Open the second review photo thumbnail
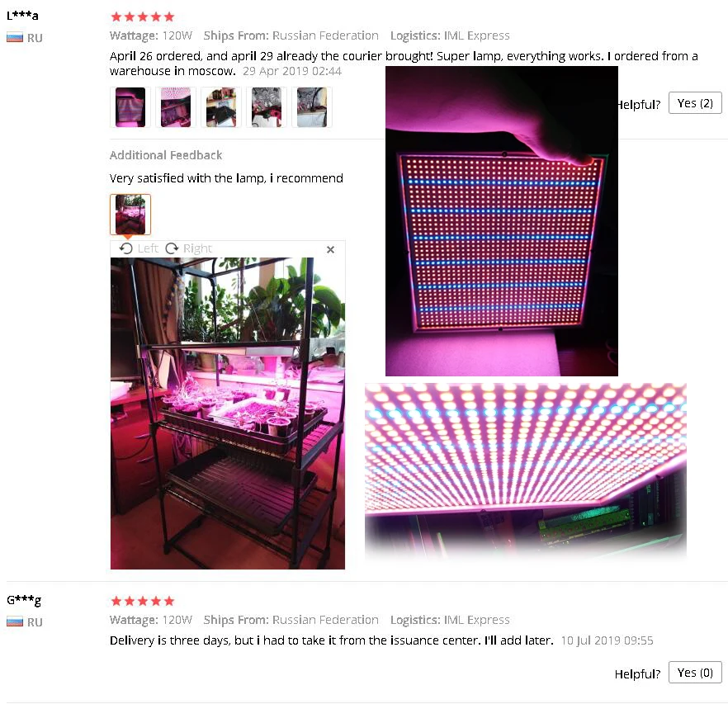Viewport: 728px width, 704px height. tap(176, 107)
